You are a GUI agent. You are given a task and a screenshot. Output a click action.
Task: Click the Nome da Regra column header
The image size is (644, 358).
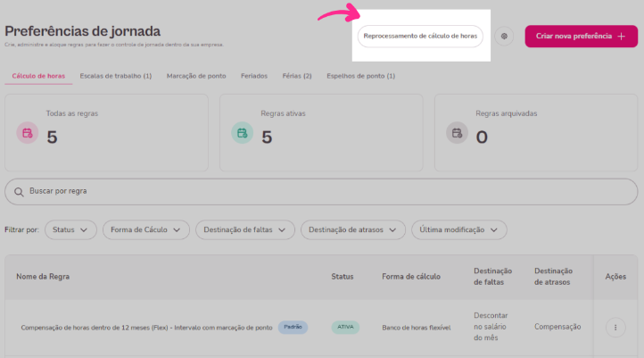pyautogui.click(x=43, y=277)
